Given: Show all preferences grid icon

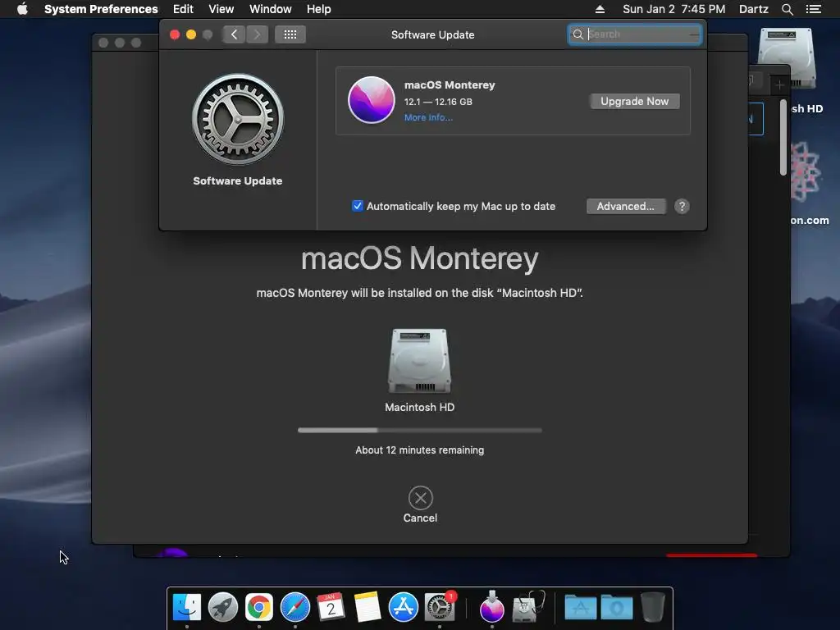Looking at the screenshot, I should tap(290, 34).
